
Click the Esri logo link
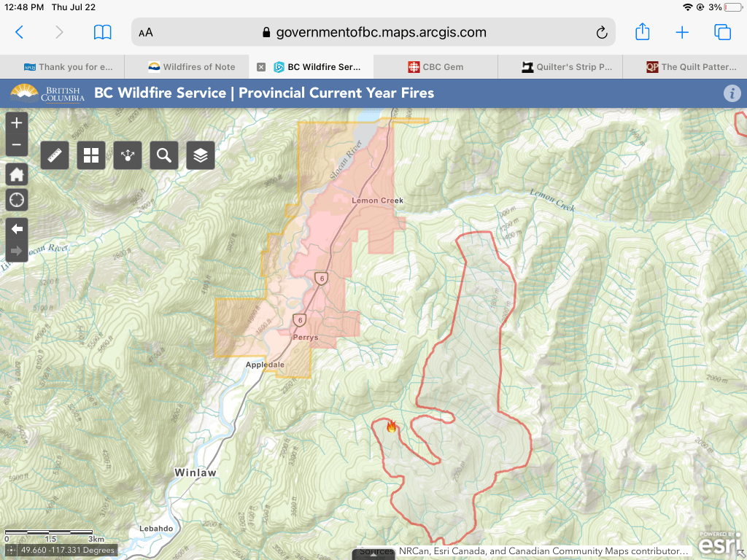pos(720,543)
